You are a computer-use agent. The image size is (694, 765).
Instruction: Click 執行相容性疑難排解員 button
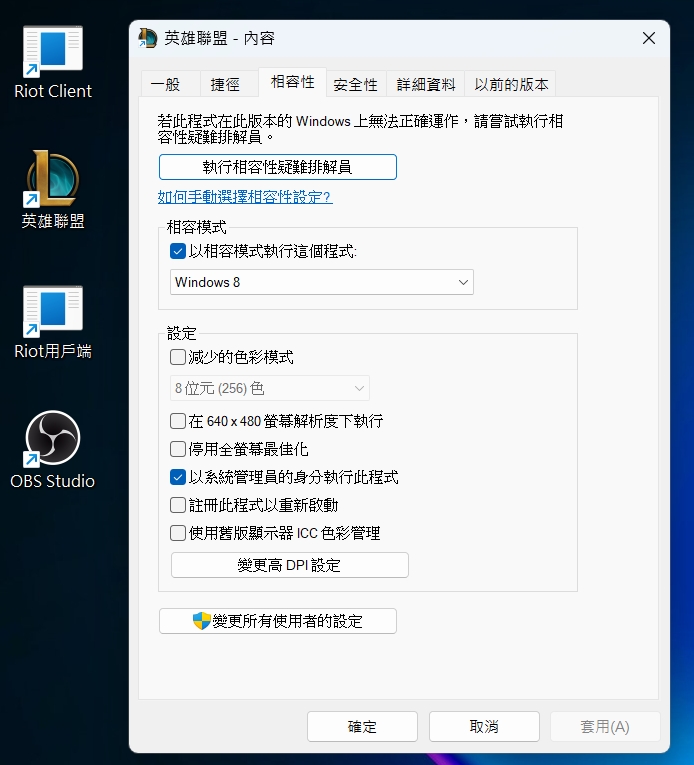[x=278, y=167]
